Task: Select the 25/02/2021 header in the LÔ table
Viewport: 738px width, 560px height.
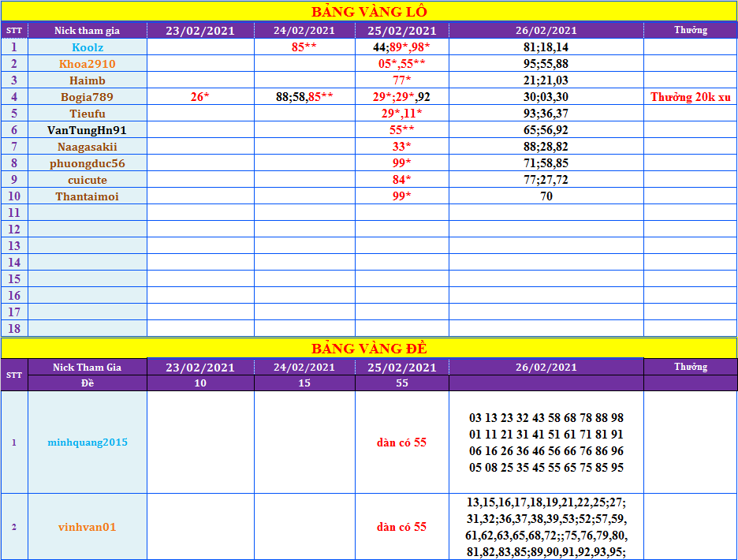Action: tap(402, 31)
